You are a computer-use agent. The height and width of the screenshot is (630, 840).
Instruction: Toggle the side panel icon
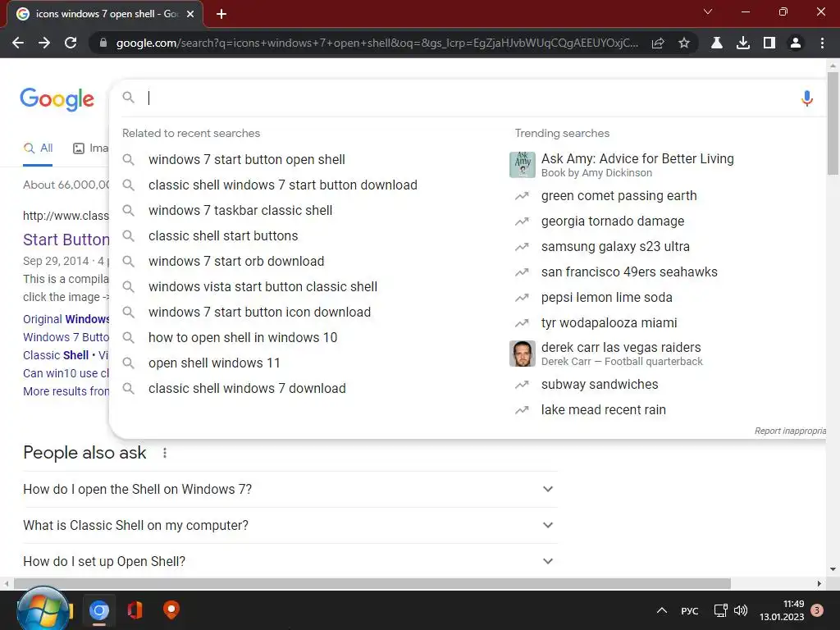(769, 43)
